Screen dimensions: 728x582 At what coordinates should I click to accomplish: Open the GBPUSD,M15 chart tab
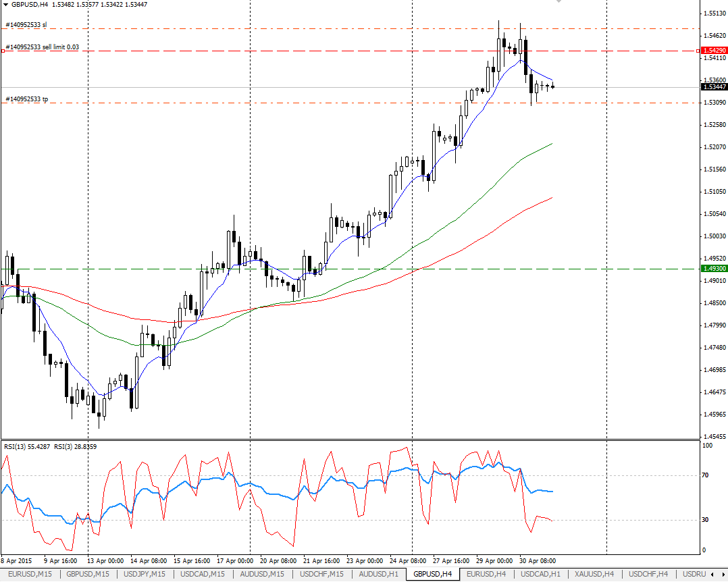[88, 574]
